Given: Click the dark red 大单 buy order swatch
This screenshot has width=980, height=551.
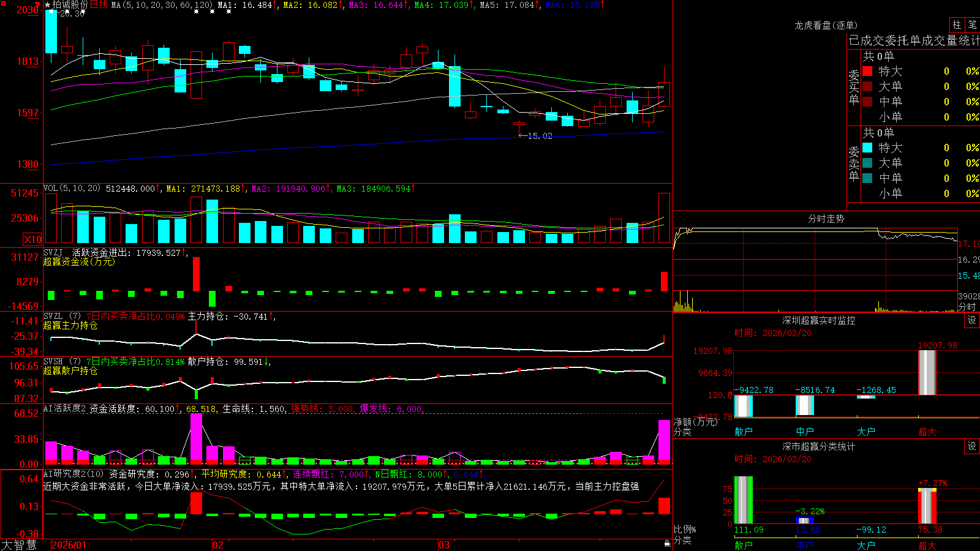Looking at the screenshot, I should (867, 86).
